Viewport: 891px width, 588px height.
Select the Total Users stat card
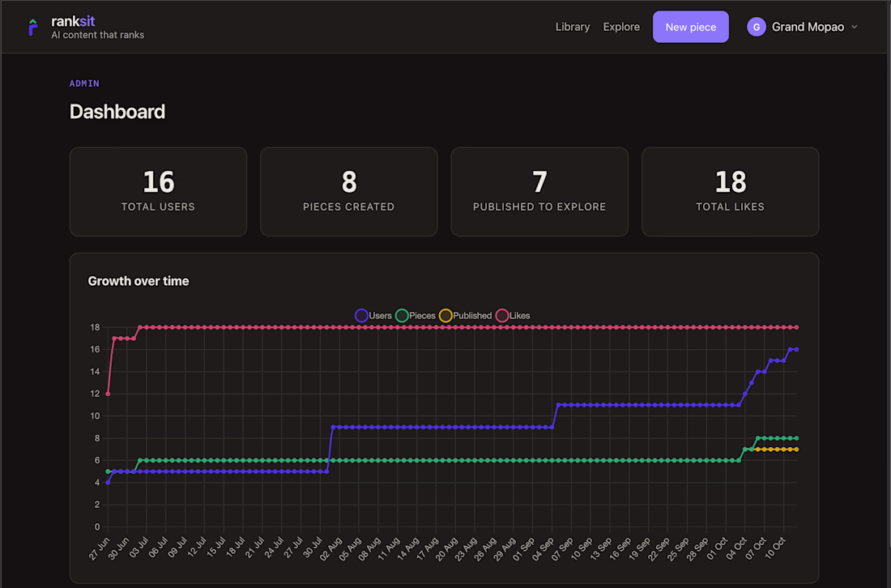point(158,191)
